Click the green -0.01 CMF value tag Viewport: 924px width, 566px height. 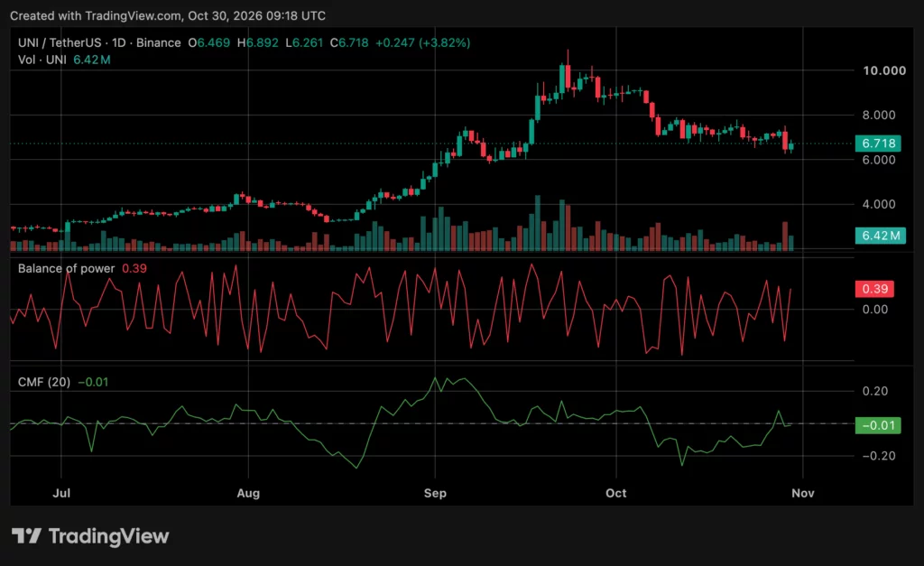pos(878,425)
